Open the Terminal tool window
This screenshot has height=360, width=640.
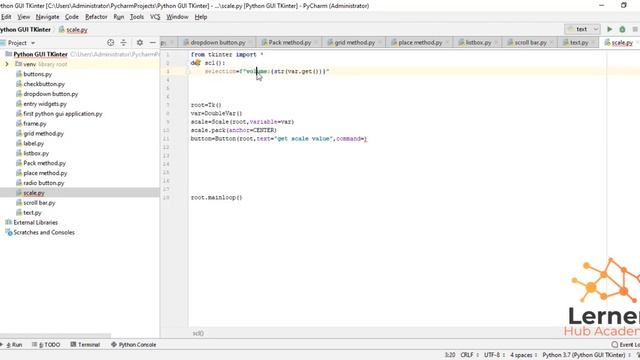pos(85,344)
